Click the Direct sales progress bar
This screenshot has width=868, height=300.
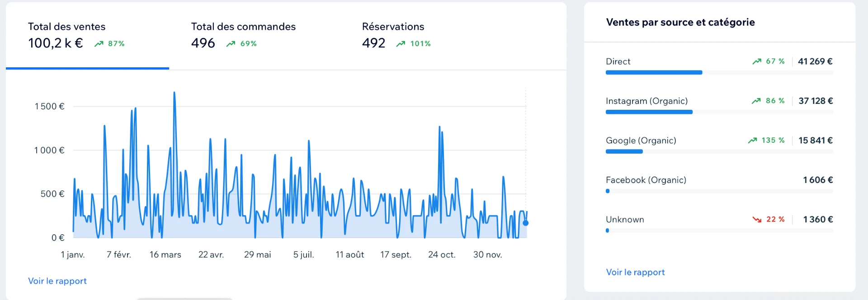tap(719, 72)
